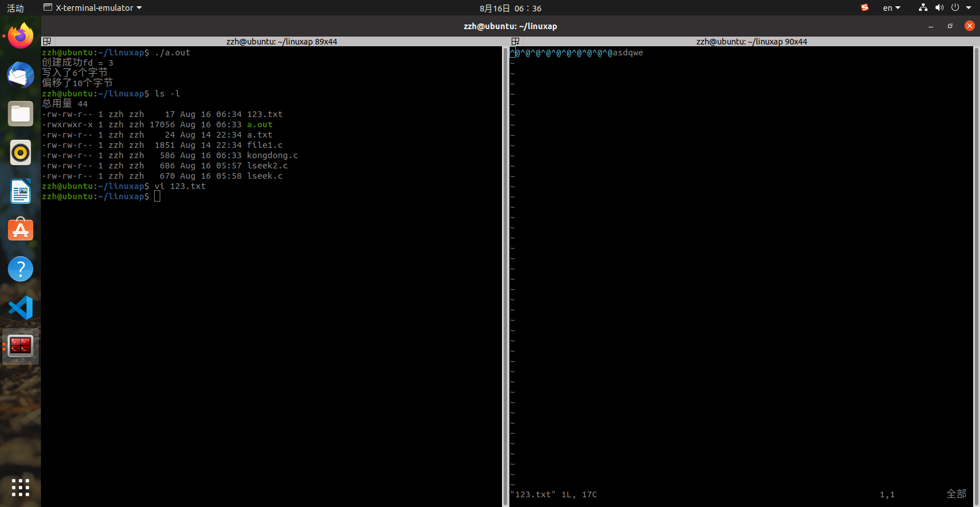Launch Visual Studio Code from dock

click(21, 308)
